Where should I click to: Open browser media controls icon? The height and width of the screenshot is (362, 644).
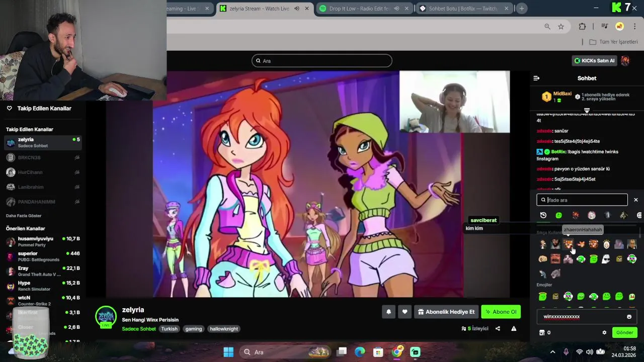[605, 27]
